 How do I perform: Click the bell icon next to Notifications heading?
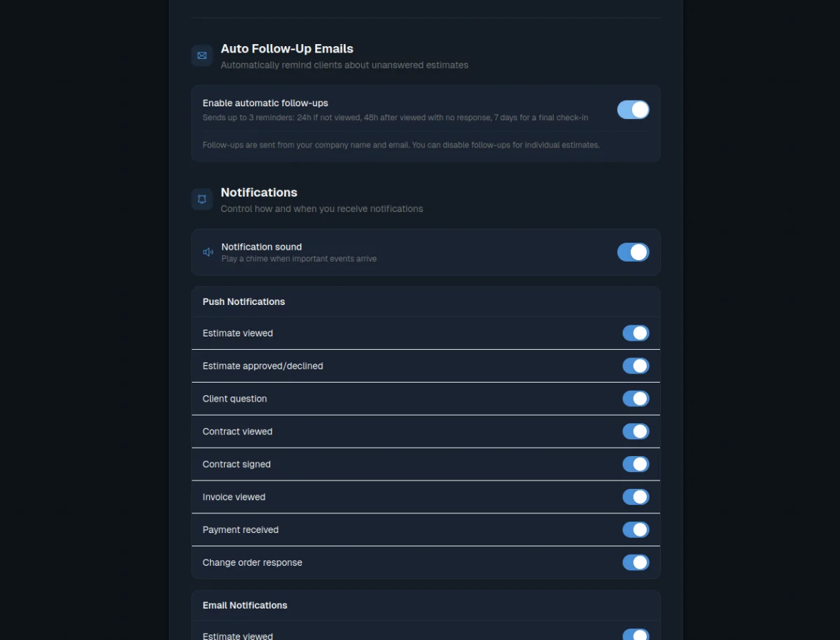202,199
